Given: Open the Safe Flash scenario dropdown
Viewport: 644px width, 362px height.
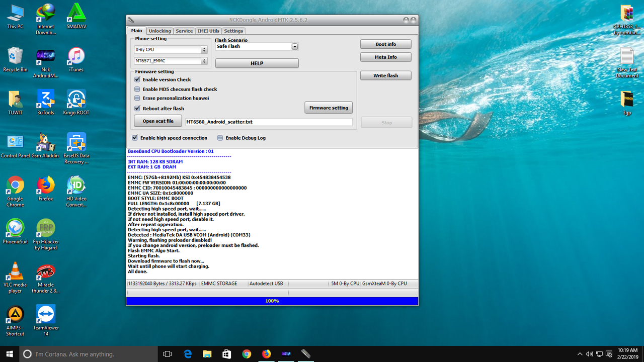Looking at the screenshot, I should coord(294,46).
